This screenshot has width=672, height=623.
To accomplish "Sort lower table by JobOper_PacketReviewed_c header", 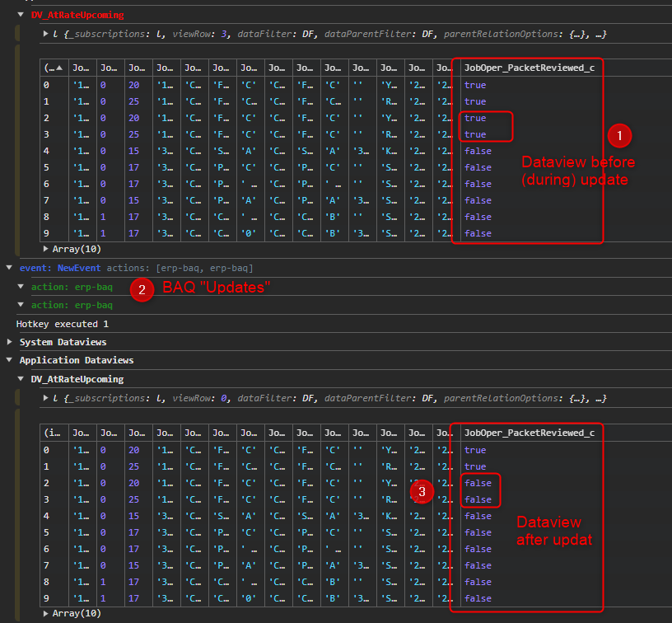I will pos(530,433).
